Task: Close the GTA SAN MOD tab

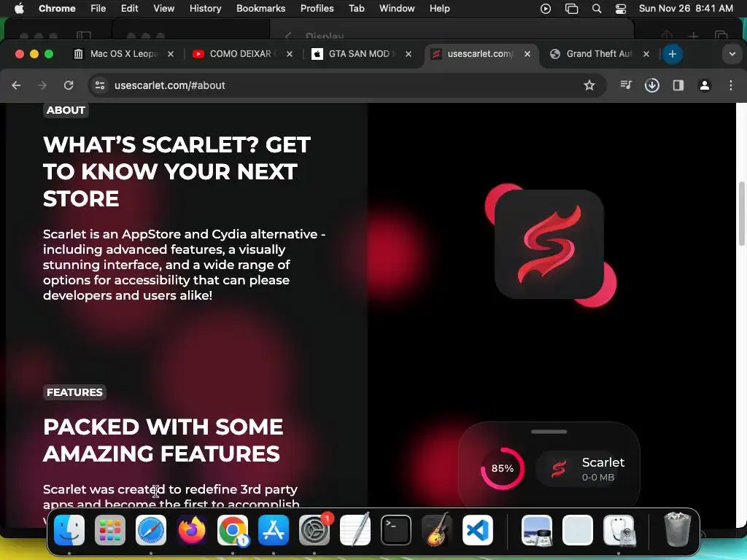Action: [x=409, y=54]
